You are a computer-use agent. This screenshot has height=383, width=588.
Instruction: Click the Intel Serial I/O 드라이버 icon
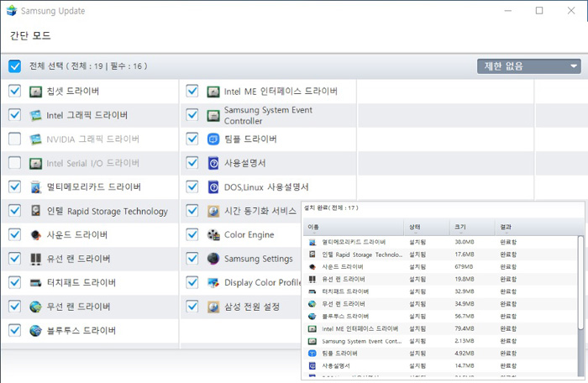[35, 163]
